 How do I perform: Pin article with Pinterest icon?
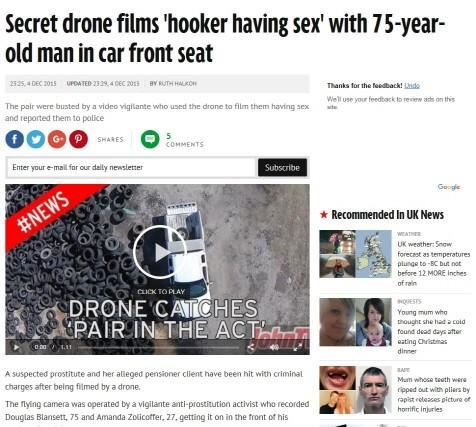(78, 139)
